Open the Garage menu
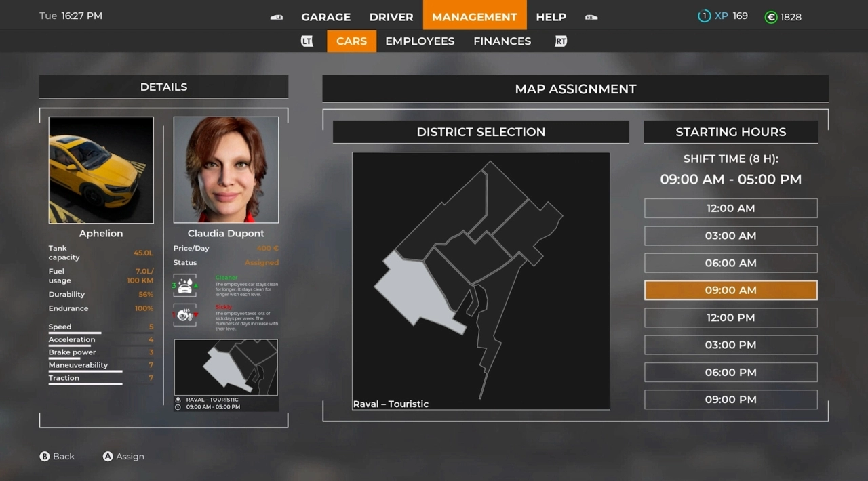 coord(325,17)
